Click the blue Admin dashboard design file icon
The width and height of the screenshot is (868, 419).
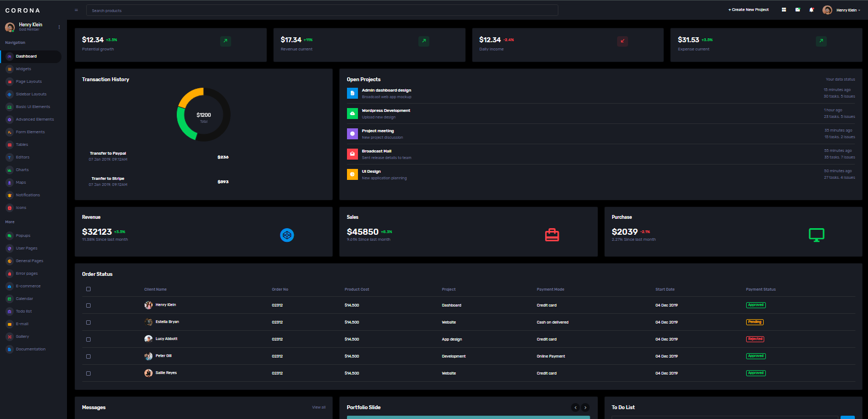point(352,93)
